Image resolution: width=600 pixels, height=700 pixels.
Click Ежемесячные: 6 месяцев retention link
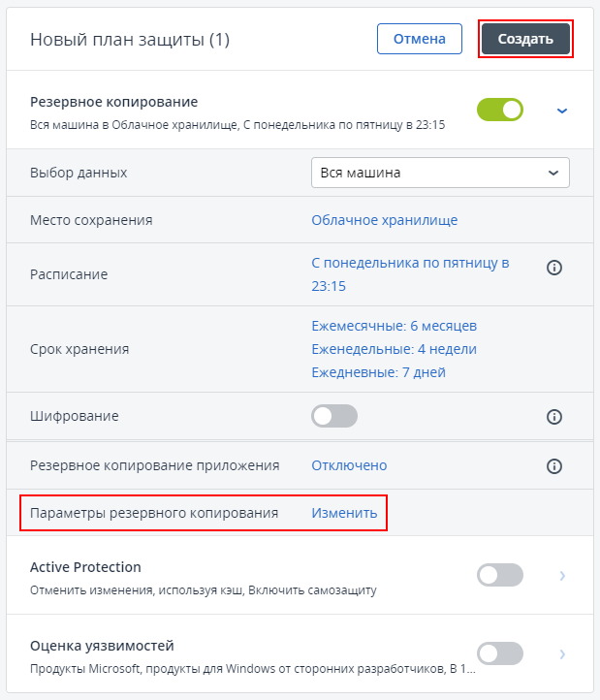394,326
